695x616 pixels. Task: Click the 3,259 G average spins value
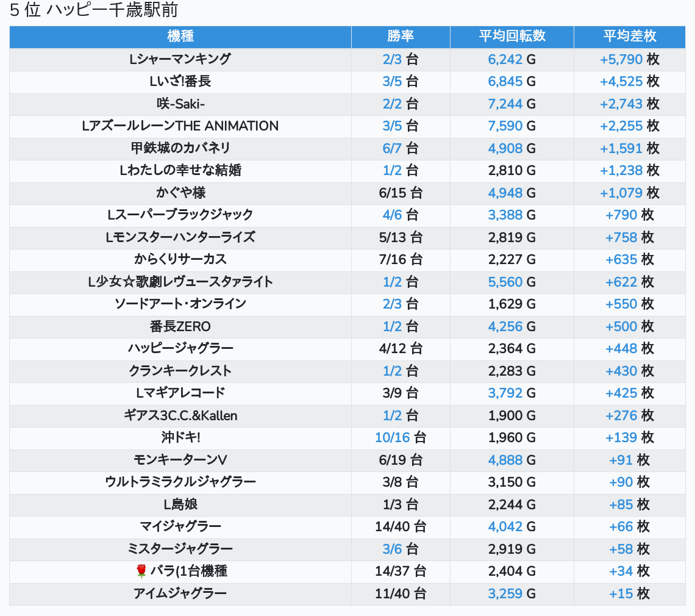click(512, 593)
